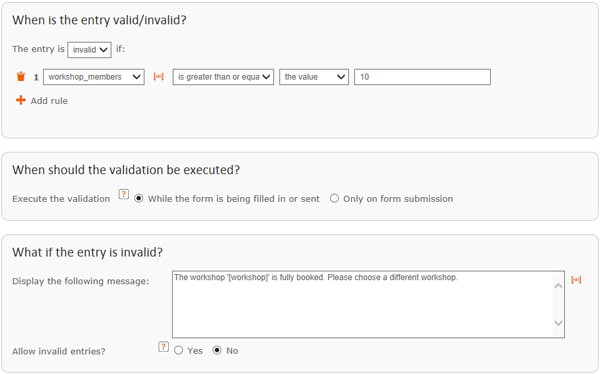Click the value field containing 10

pyautogui.click(x=422, y=77)
